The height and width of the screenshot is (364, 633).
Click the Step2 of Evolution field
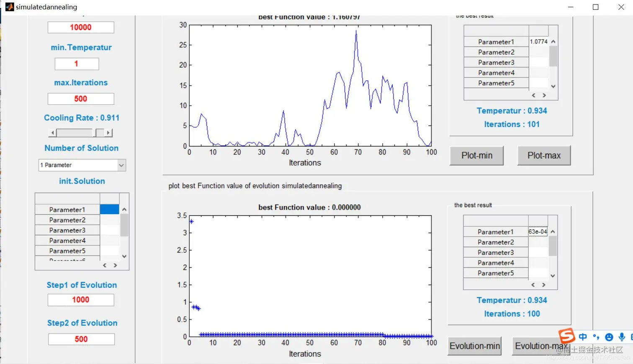click(81, 339)
